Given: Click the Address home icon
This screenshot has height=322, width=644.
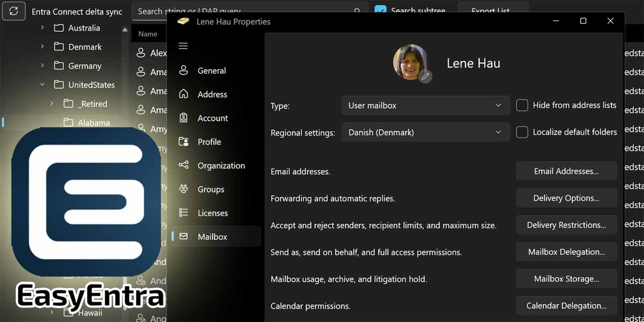Looking at the screenshot, I should click(184, 94).
